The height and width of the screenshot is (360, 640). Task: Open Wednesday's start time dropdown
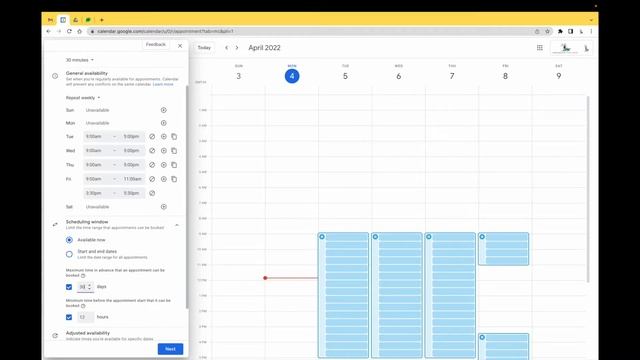97,151
